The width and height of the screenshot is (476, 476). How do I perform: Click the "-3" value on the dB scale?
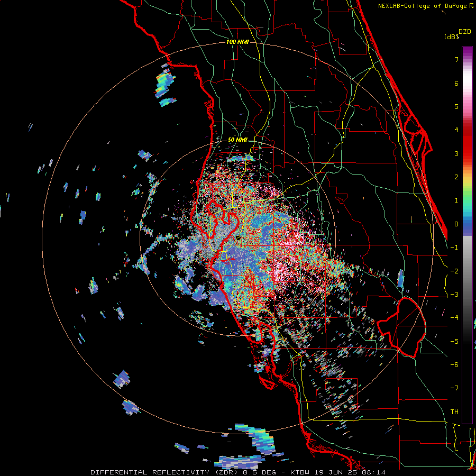point(454,295)
